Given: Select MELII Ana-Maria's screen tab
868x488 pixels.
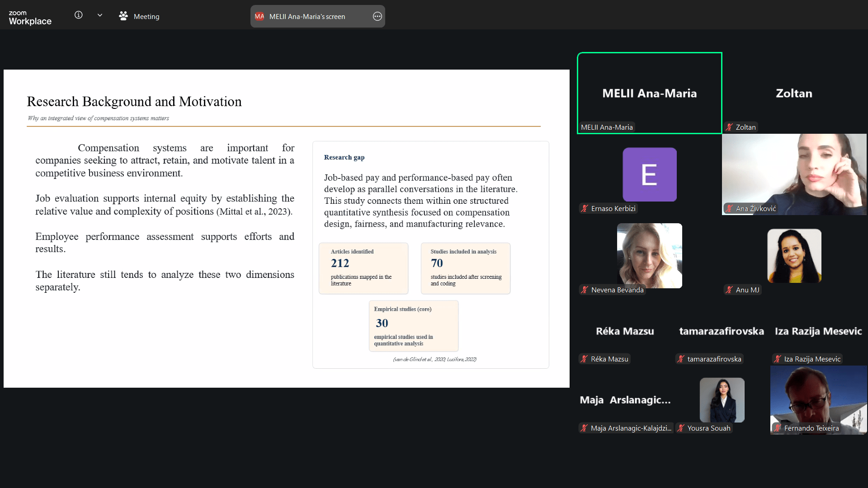Looking at the screenshot, I should 307,17.
